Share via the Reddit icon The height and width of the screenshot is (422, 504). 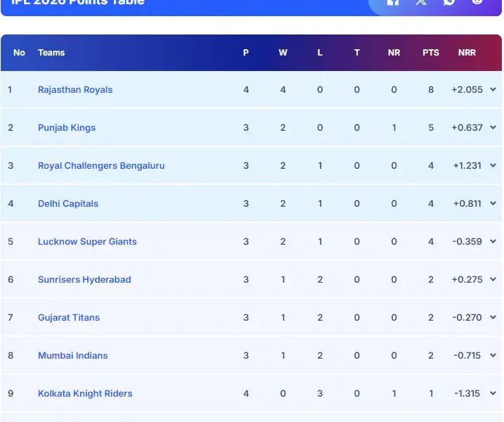pos(477,2)
